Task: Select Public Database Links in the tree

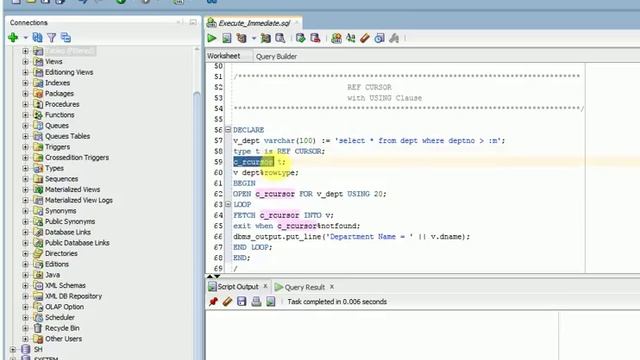Action: pyautogui.click(x=77, y=243)
